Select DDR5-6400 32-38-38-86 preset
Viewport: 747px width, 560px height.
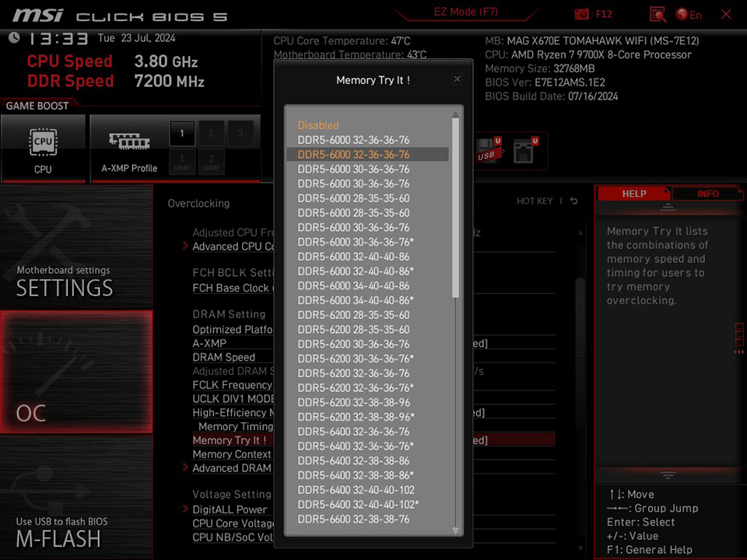point(353,460)
